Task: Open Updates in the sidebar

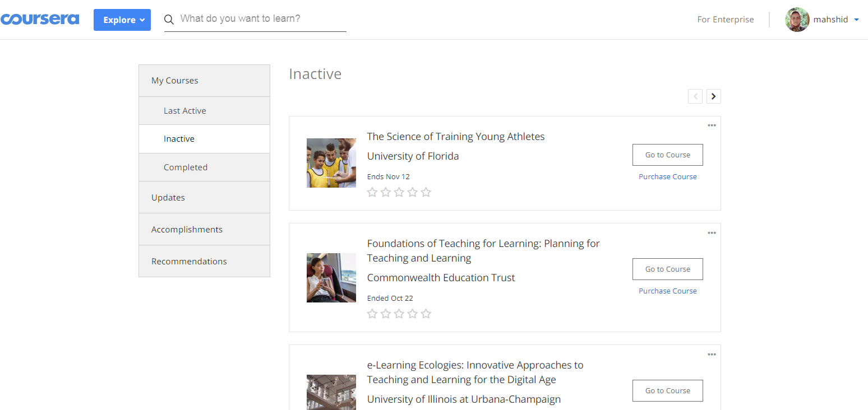Action: click(168, 198)
